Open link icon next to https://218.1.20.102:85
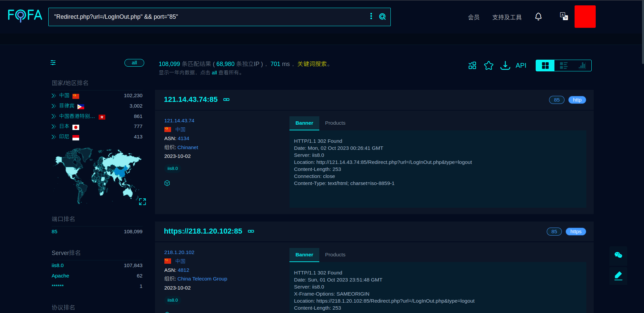The image size is (644, 313). (251, 231)
